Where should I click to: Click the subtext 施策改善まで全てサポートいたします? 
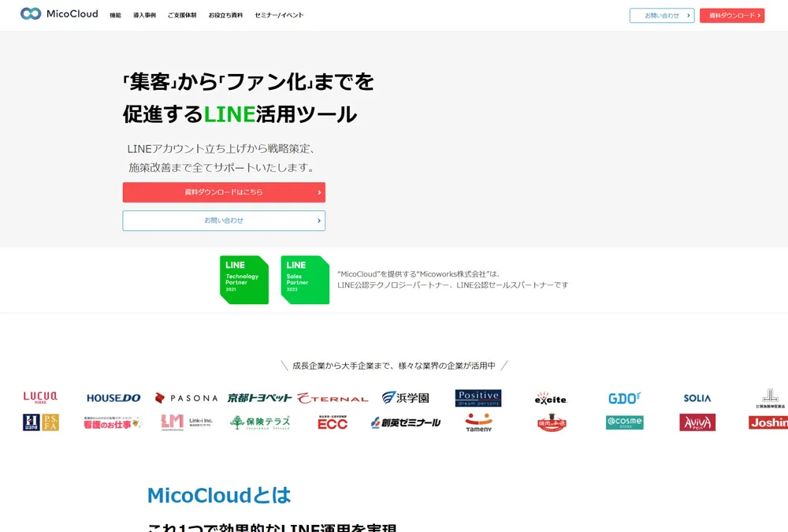tap(221, 167)
